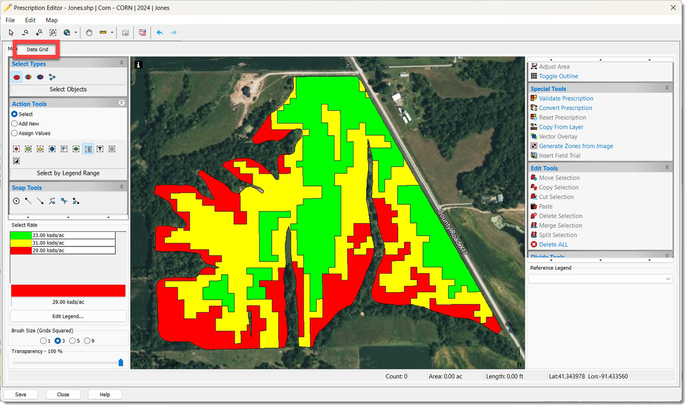Choose the Assign Values radio option
688x408 pixels.
(x=14, y=132)
